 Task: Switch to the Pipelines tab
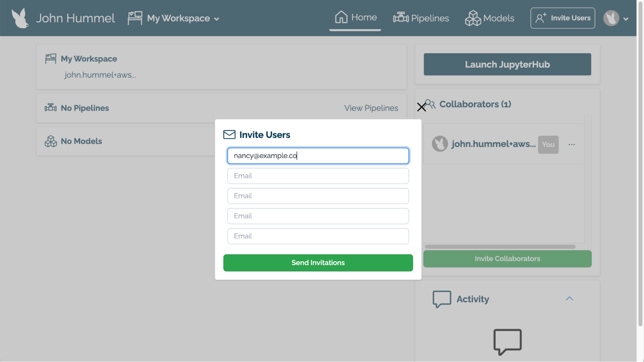[x=429, y=18]
